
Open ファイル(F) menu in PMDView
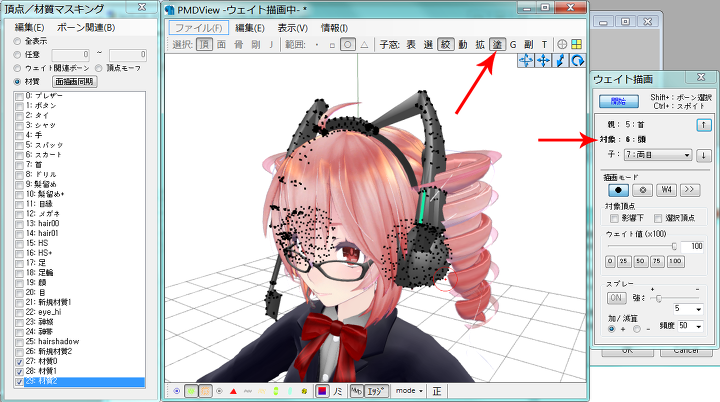[199, 28]
